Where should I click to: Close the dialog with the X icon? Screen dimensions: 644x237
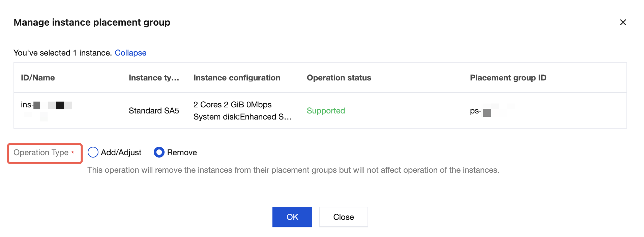(623, 22)
